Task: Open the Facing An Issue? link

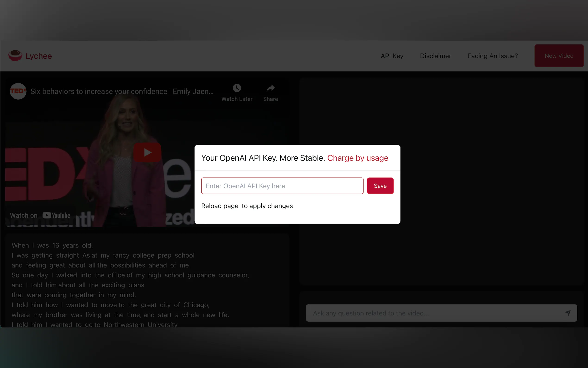Action: click(x=492, y=56)
